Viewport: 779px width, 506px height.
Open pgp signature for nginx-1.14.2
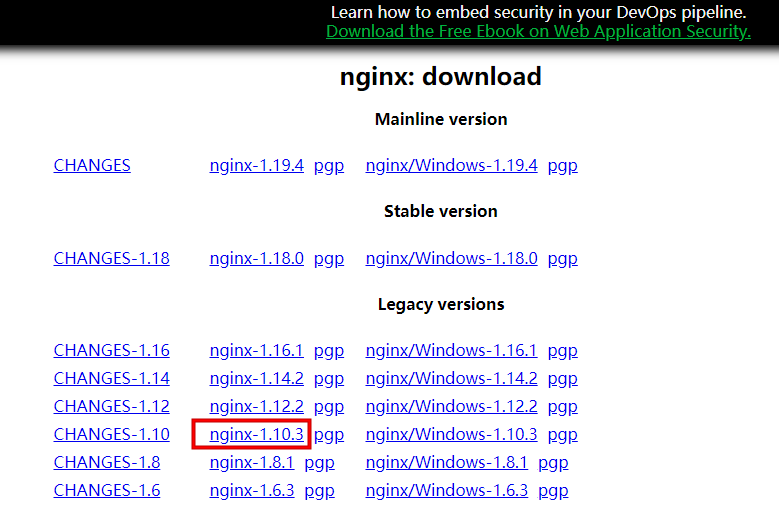tap(329, 379)
